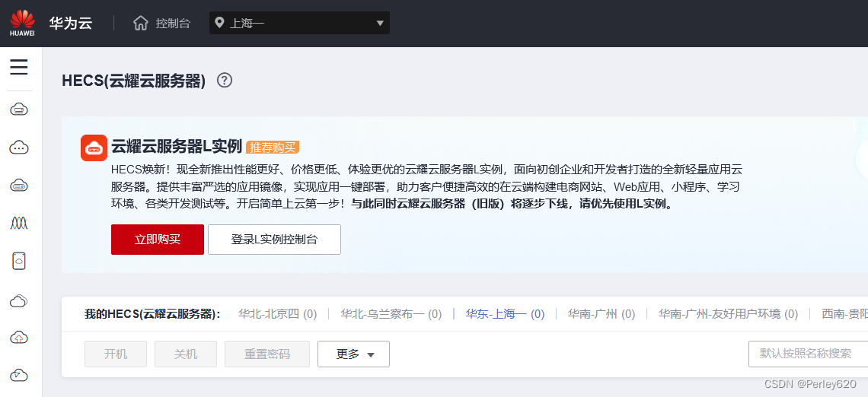Open the cloud with three dots icon in sidebar
868x397 pixels.
click(19, 148)
